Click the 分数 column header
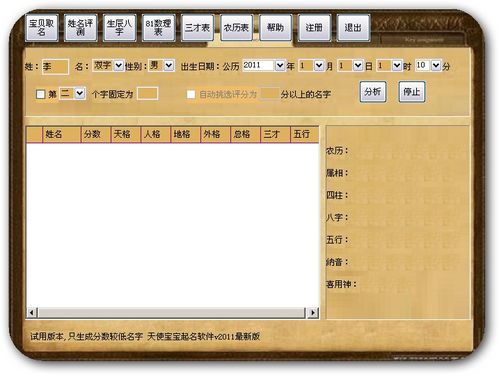The height and width of the screenshot is (375, 499). coord(96,134)
